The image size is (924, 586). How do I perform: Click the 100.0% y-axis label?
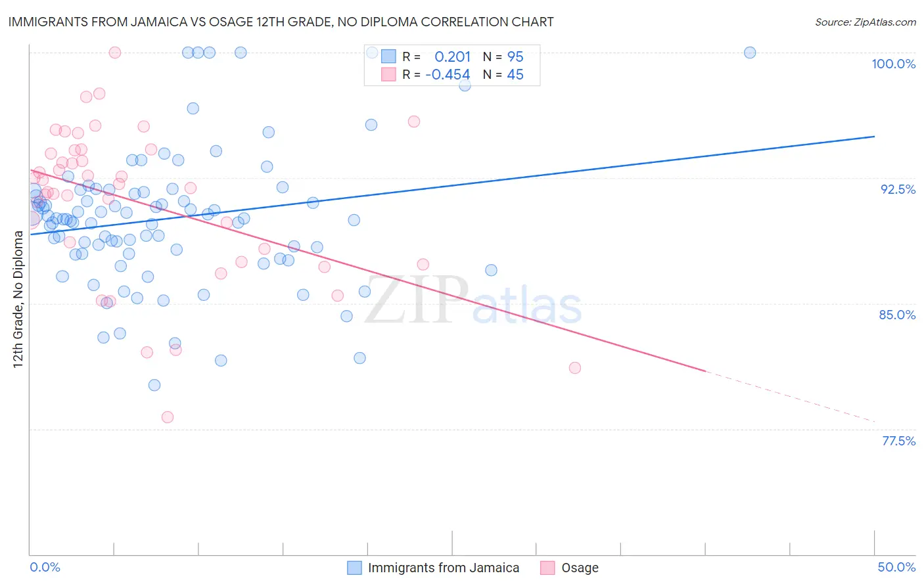coord(894,64)
